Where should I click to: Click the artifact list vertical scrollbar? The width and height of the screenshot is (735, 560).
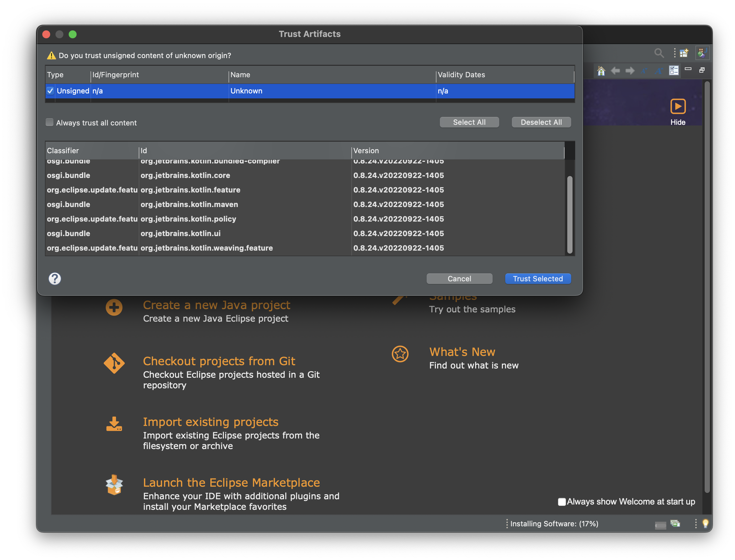point(569,215)
